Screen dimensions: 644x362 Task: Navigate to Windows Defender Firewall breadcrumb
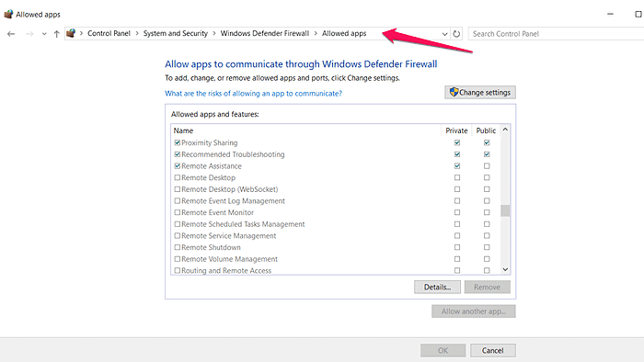coord(265,33)
